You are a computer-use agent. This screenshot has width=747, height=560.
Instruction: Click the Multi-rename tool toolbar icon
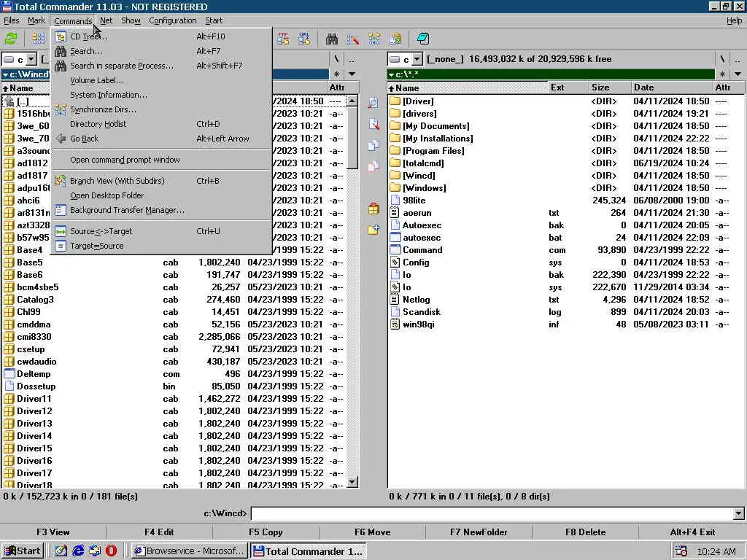pyautogui.click(x=353, y=39)
